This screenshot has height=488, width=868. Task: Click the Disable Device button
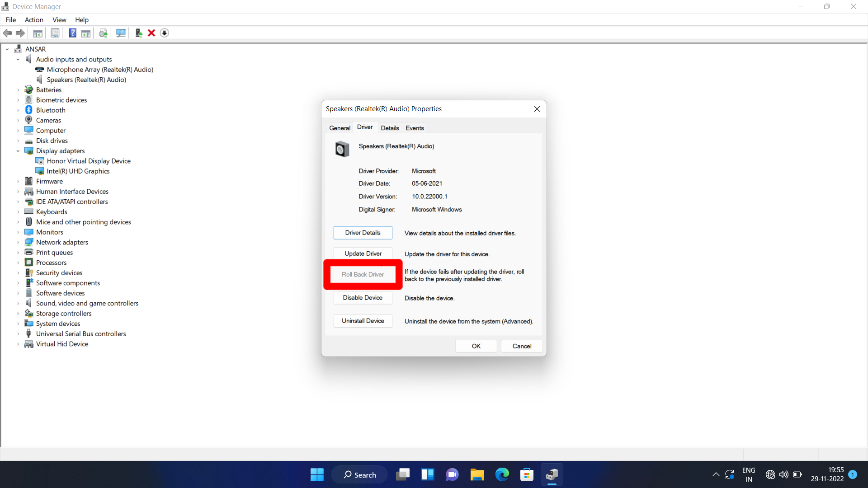point(363,298)
